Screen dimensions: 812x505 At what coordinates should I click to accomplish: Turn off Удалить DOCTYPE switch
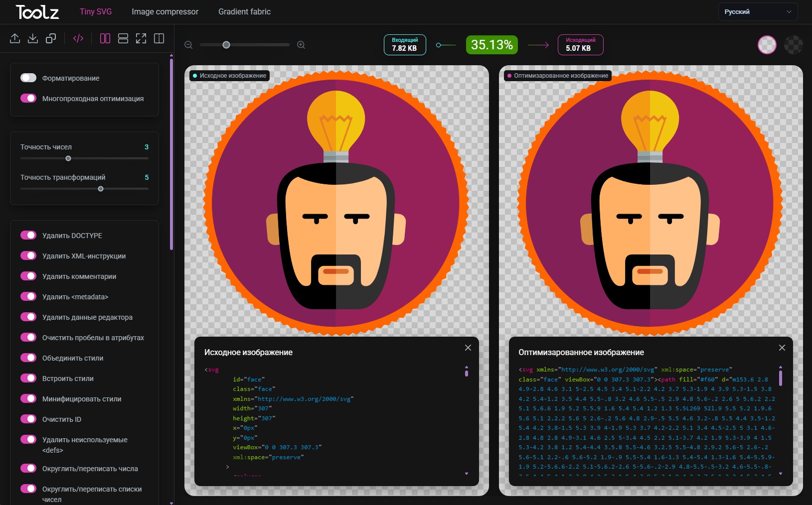click(28, 235)
